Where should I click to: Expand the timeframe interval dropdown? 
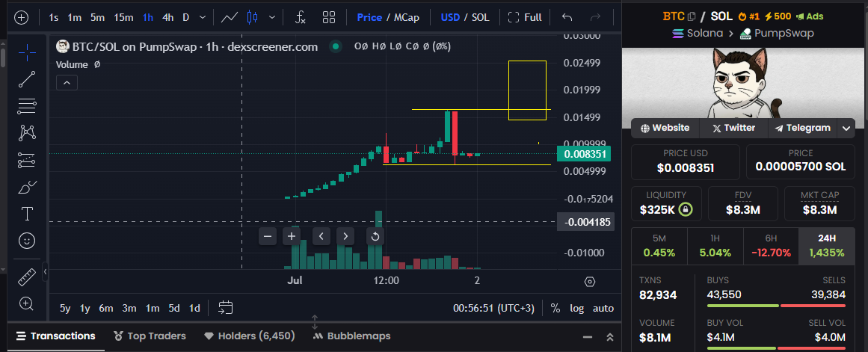tap(202, 17)
